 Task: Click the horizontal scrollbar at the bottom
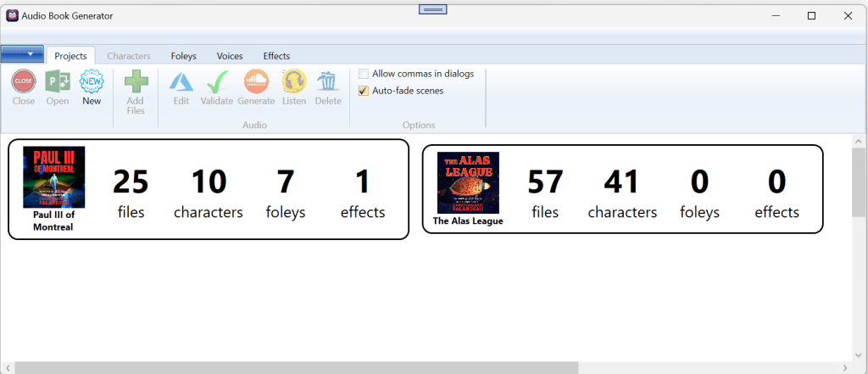(297, 367)
